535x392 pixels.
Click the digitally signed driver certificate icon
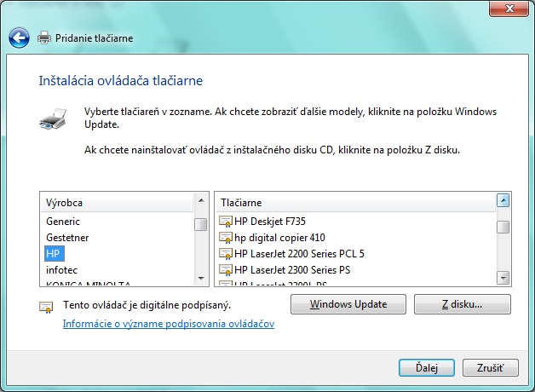[x=46, y=307]
